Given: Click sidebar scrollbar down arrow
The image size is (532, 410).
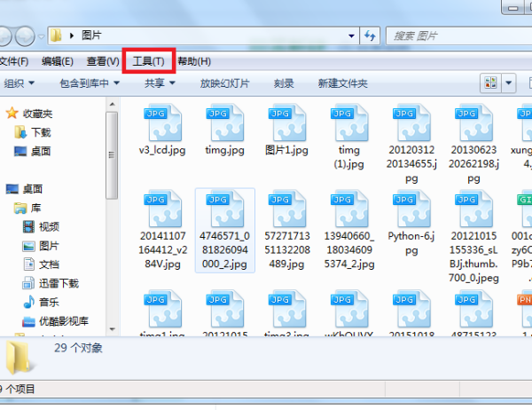Looking at the screenshot, I should pos(112,329).
